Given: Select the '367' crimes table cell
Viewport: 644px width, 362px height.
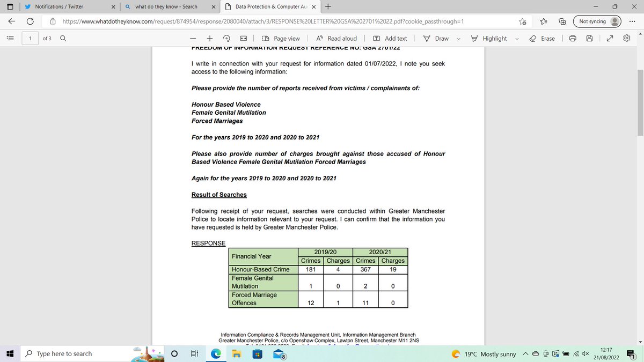Looking at the screenshot, I should [365, 269].
